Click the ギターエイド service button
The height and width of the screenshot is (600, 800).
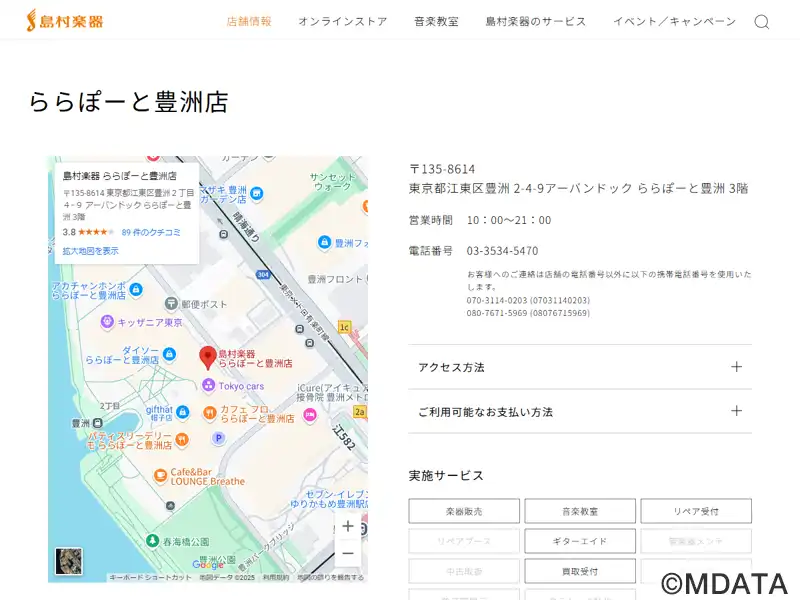click(x=580, y=541)
